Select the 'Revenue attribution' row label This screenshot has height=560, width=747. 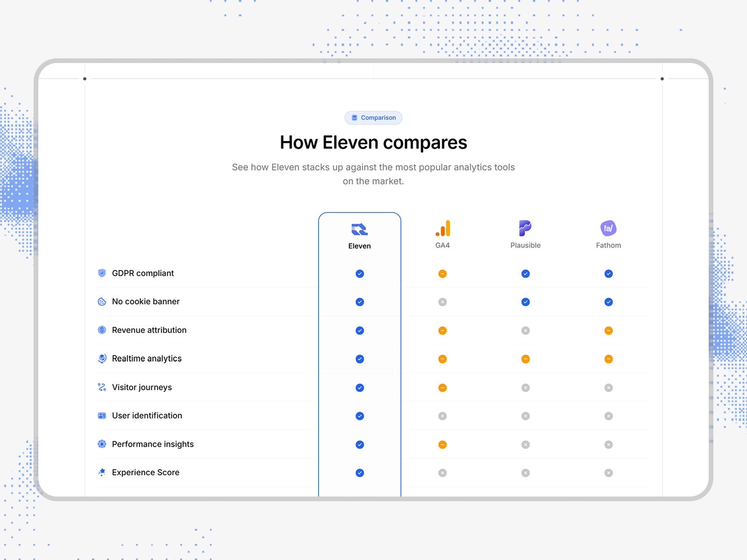[x=149, y=330]
